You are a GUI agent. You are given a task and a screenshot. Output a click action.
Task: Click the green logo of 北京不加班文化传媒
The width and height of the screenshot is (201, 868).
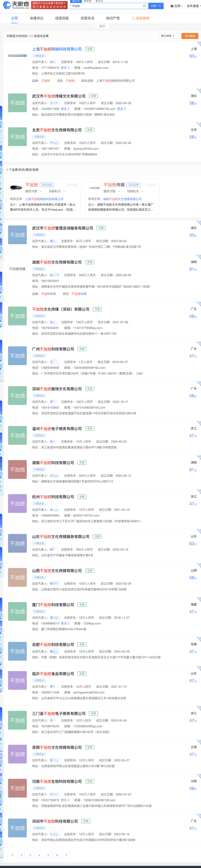[17, 137]
